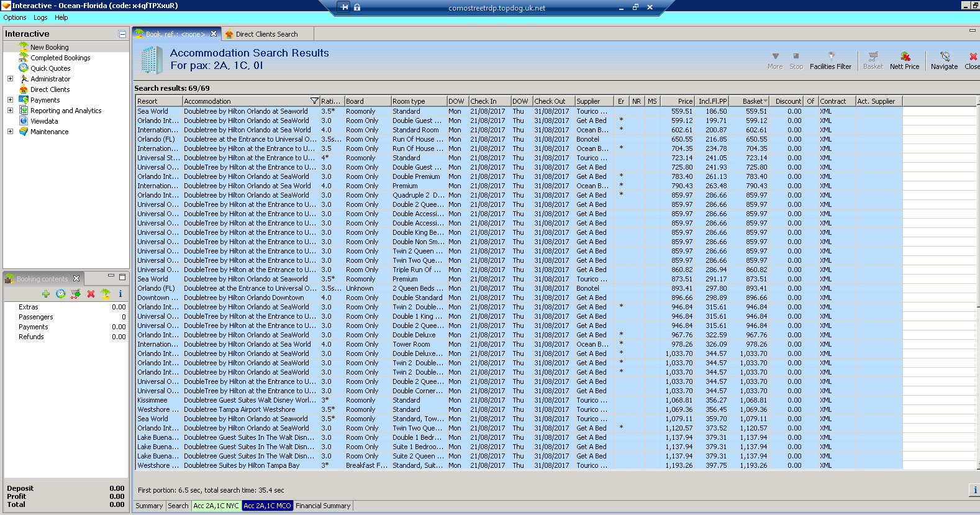The height and width of the screenshot is (515, 980).
Task: Click the pin icon on remote connection bar
Action: [345, 7]
